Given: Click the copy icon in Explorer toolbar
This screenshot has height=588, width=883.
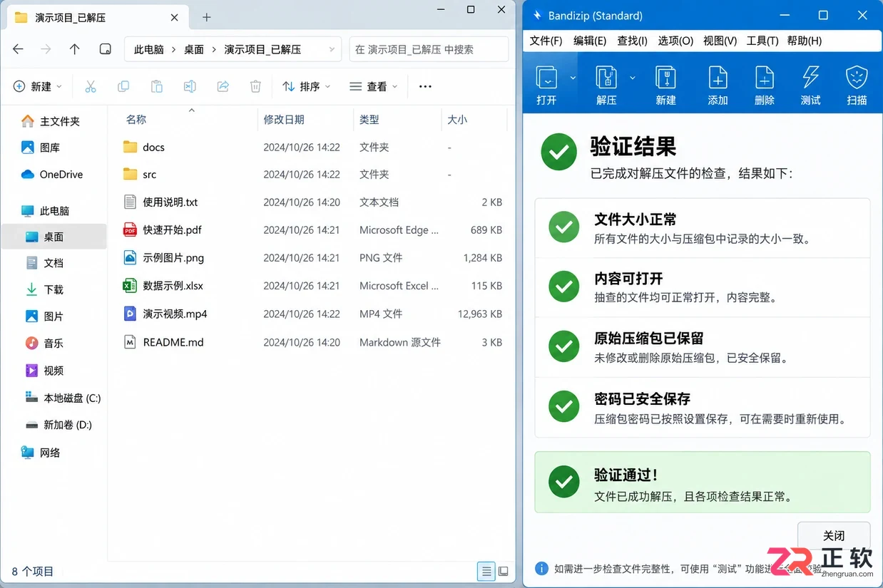Looking at the screenshot, I should pos(123,86).
